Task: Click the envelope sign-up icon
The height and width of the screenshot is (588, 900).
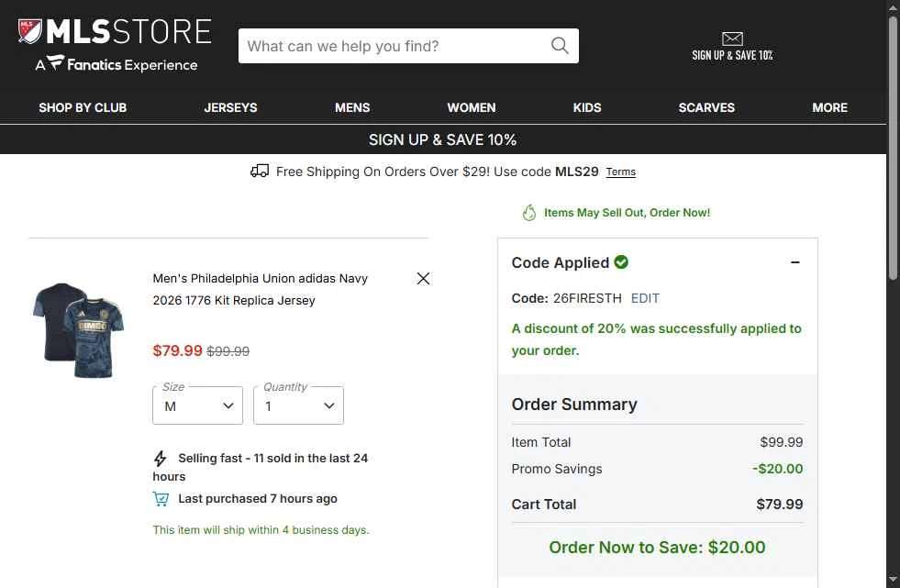Action: point(732,39)
